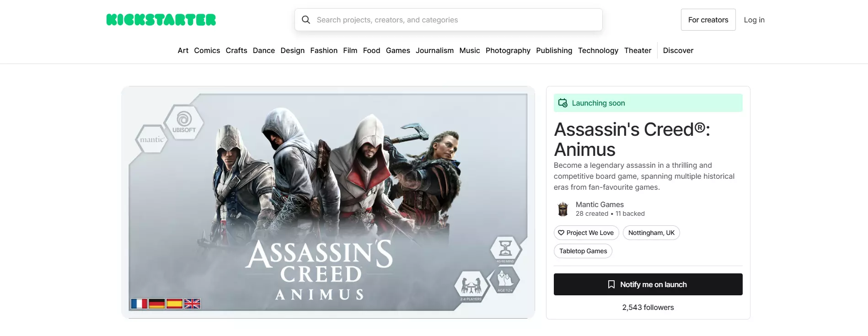Open the Food category
Screen dimensions: 868x336
pyautogui.click(x=372, y=50)
